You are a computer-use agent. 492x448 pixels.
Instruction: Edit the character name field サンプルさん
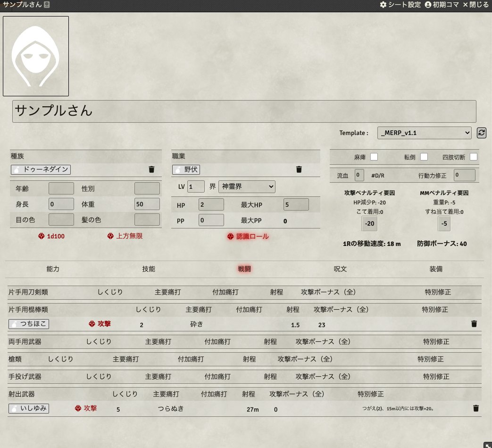pos(244,111)
